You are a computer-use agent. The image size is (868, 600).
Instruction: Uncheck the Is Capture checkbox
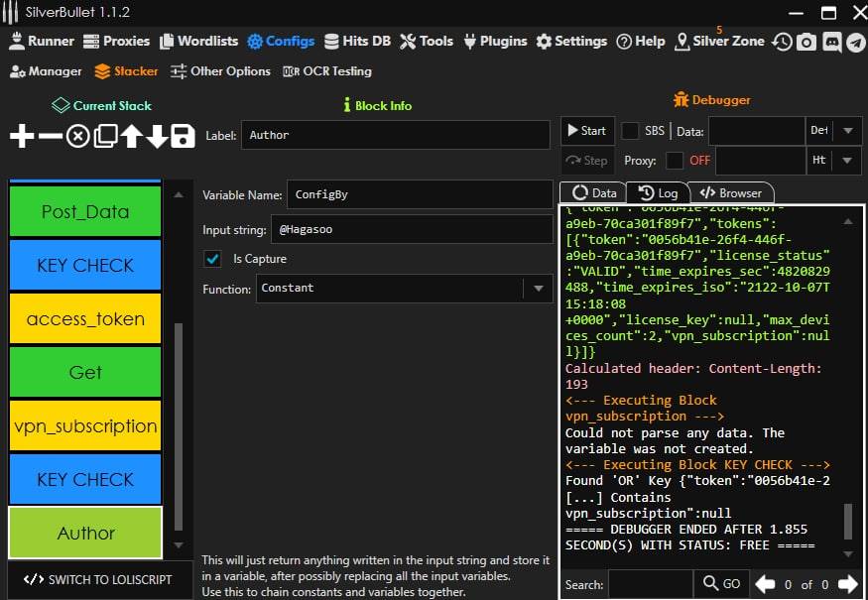pos(212,259)
